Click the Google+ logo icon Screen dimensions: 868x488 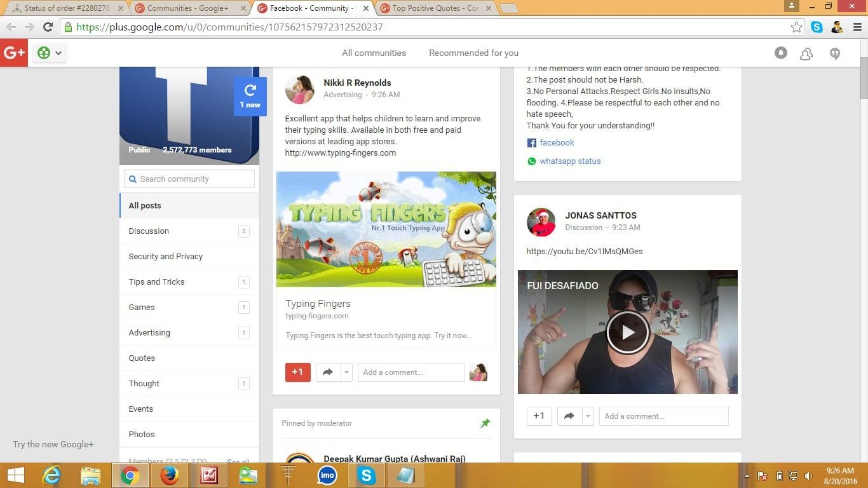(x=13, y=53)
